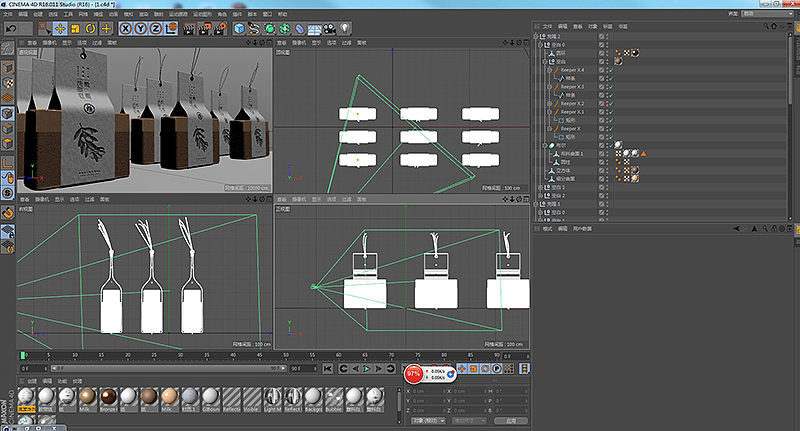This screenshot has width=800, height=431.
Task: Toggle the Z axis lock
Action: point(155,29)
